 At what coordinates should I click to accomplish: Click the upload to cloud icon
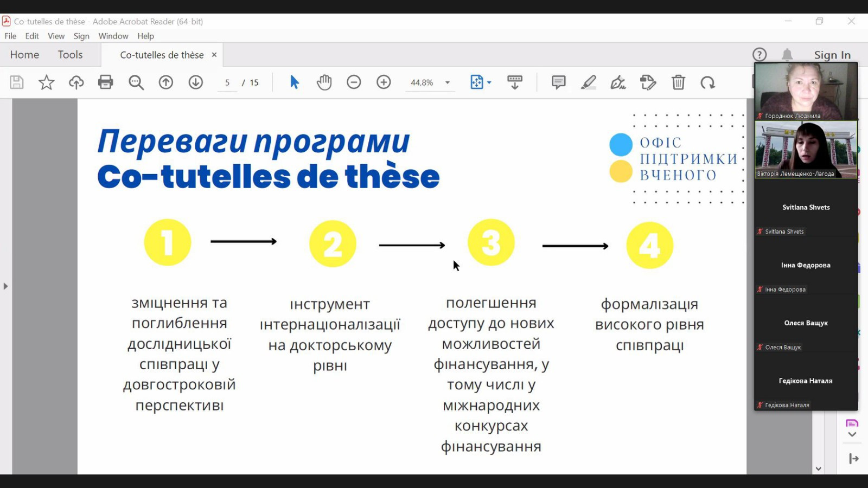[76, 82]
